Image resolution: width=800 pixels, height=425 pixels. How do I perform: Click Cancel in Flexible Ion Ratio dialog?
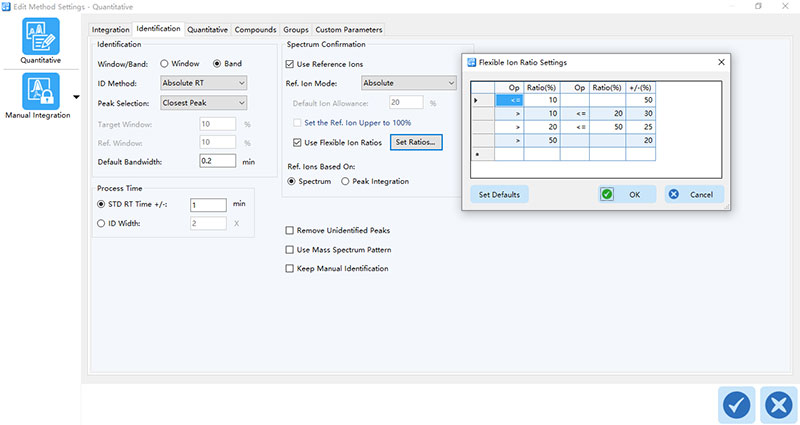tap(694, 194)
